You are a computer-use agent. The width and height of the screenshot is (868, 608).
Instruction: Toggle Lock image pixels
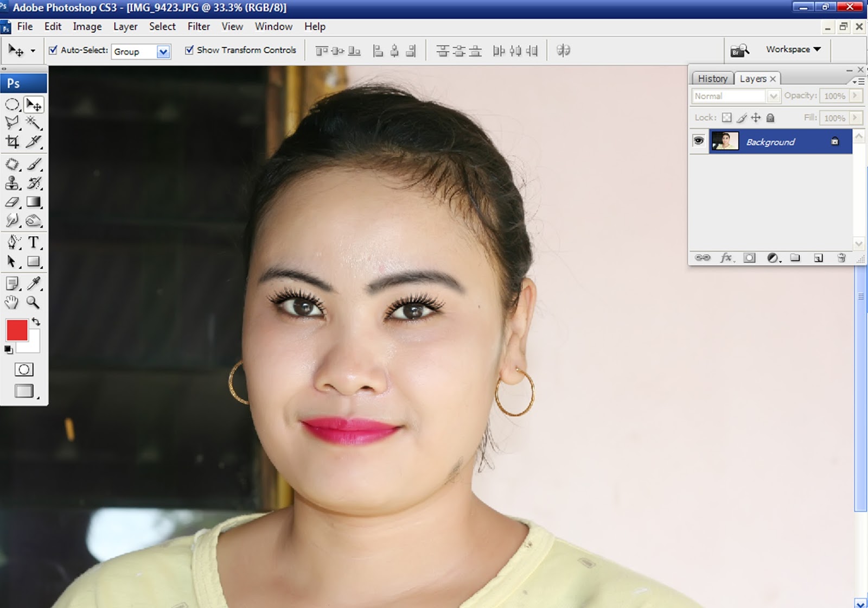pos(742,117)
